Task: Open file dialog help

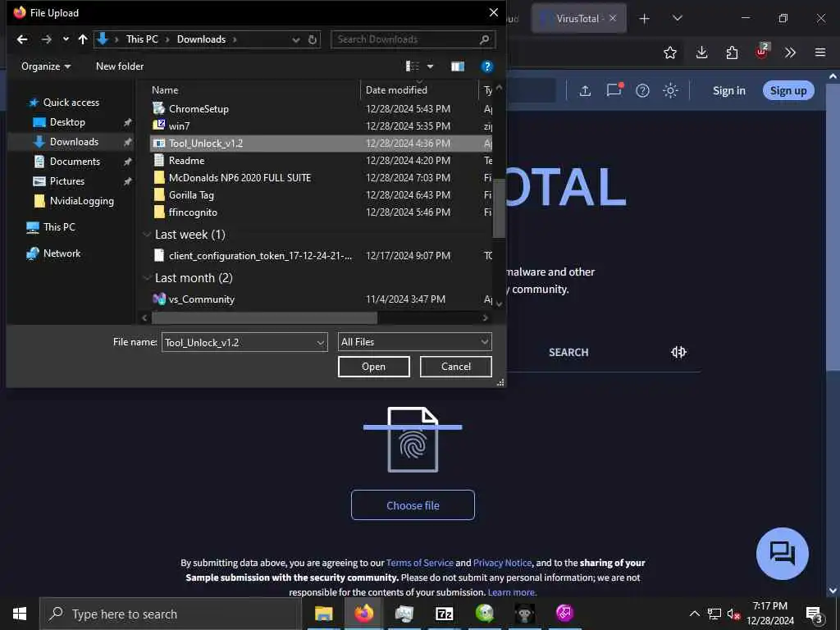Action: click(487, 66)
